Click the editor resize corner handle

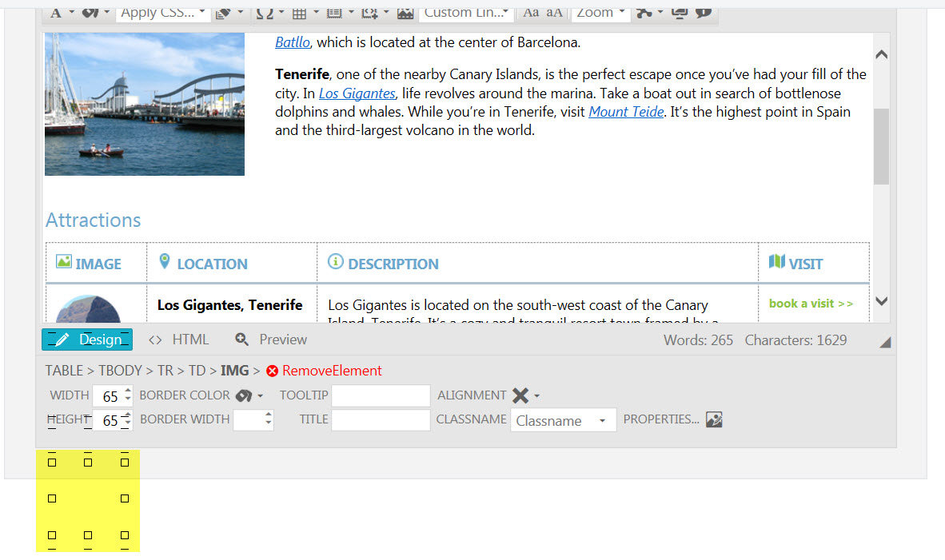[885, 342]
